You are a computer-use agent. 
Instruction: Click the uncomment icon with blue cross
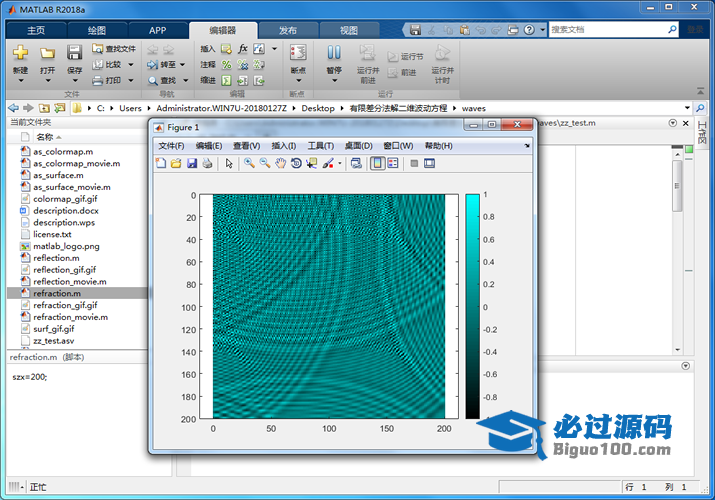243,65
